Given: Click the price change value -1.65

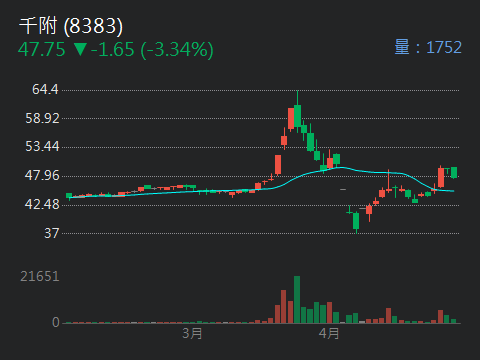Looking at the screenshot, I should 113,49.
